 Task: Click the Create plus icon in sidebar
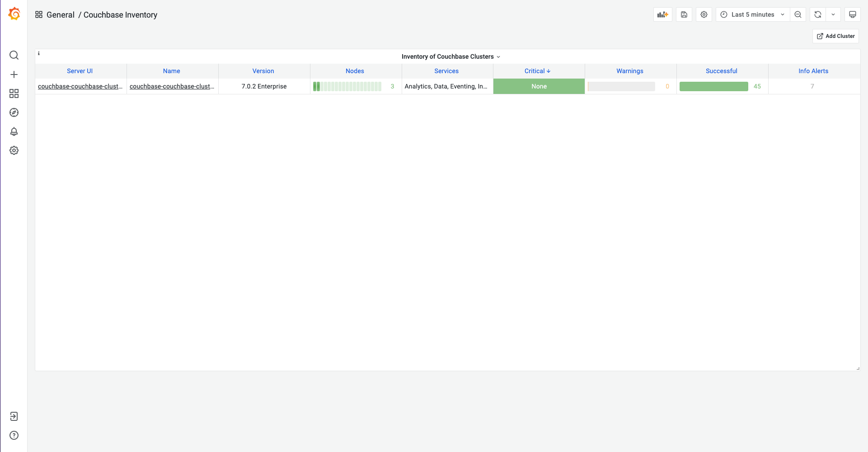pos(14,75)
